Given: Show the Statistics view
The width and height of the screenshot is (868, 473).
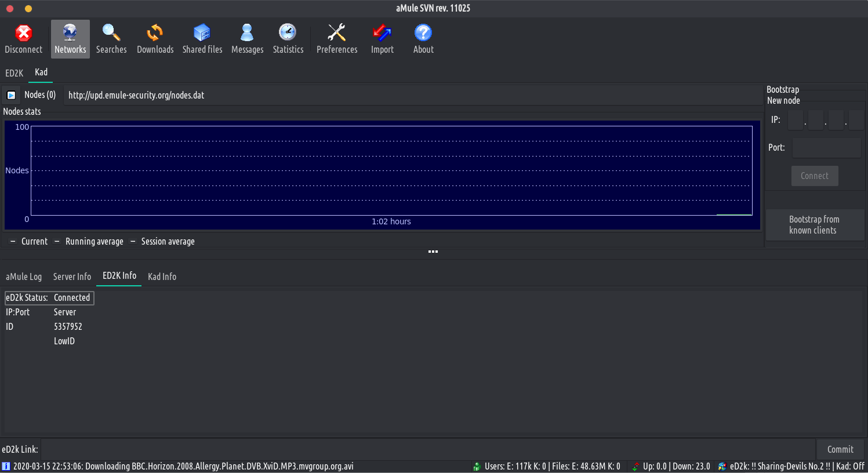Looking at the screenshot, I should click(288, 39).
